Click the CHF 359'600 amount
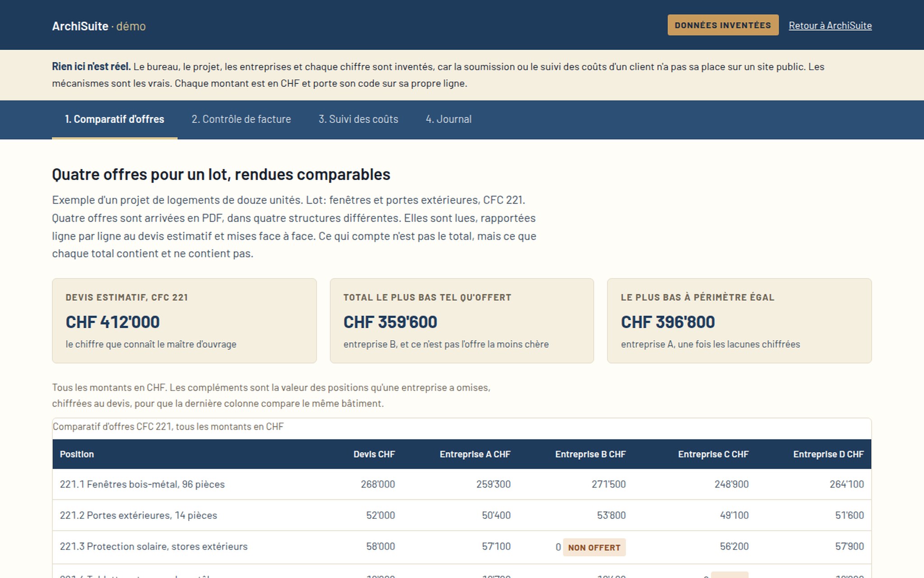The height and width of the screenshot is (578, 924). tap(390, 322)
